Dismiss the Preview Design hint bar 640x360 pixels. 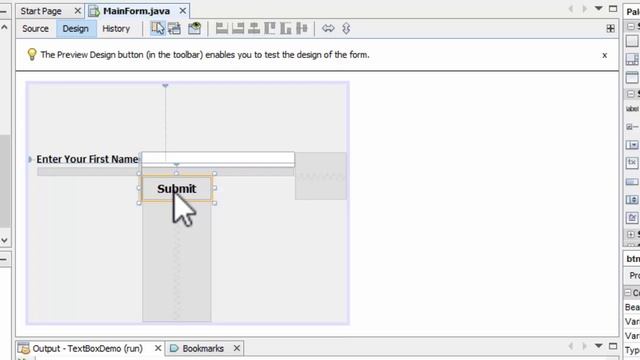point(604,55)
